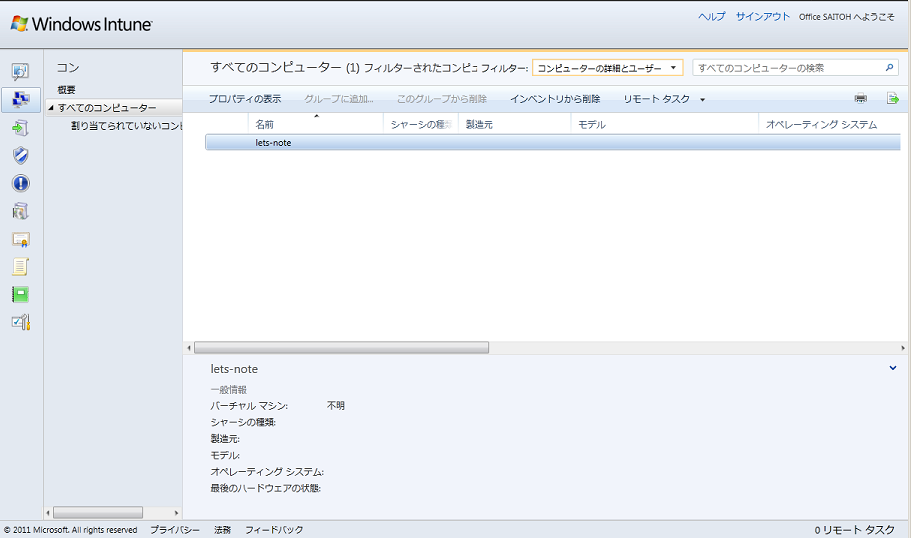Open the Software workspace icon
This screenshot has height=538, width=911.
click(x=20, y=211)
